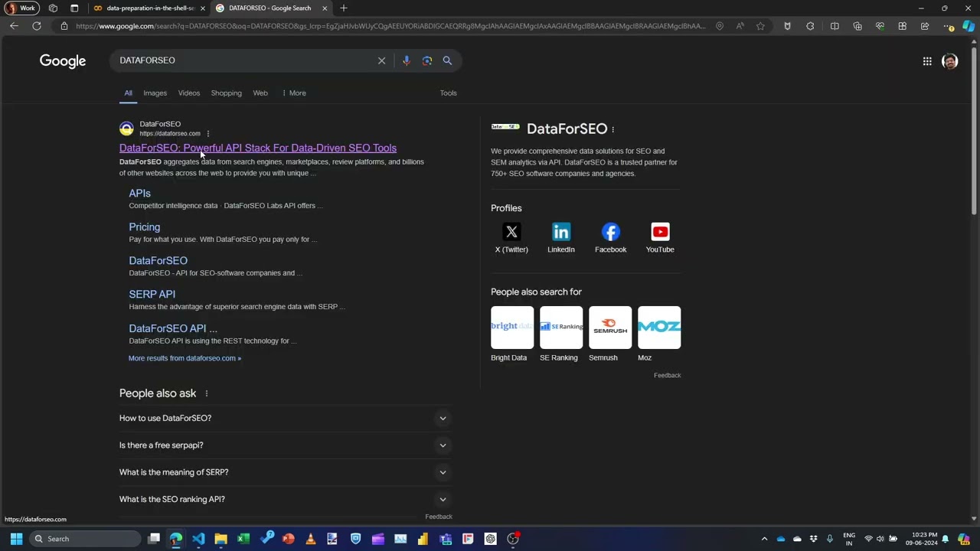
Task: Switch to the Shopping tab
Action: [226, 93]
